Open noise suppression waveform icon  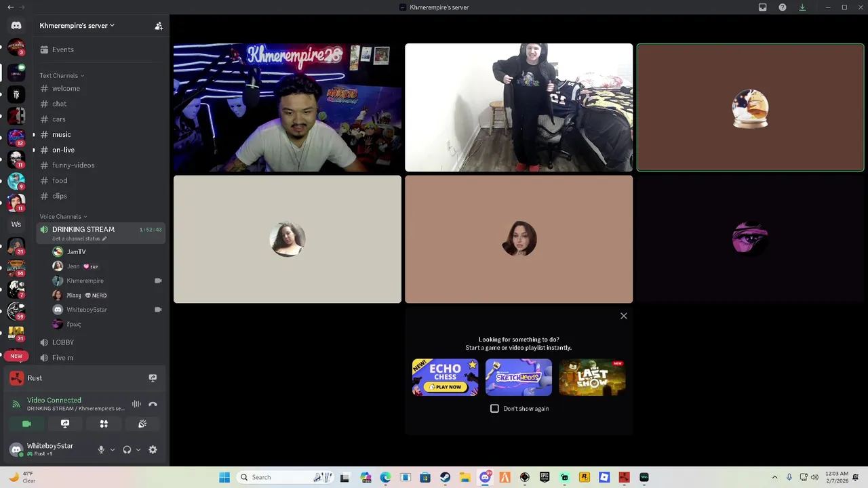tap(136, 404)
